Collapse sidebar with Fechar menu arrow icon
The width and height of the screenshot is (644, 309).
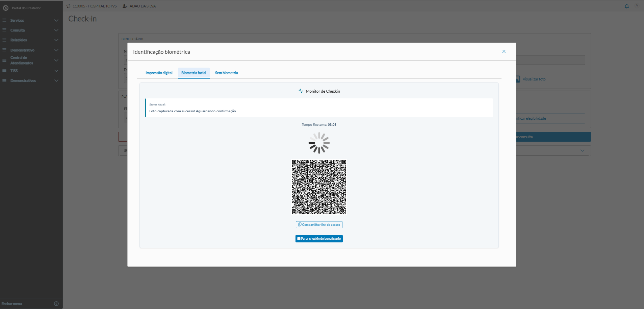(56, 304)
